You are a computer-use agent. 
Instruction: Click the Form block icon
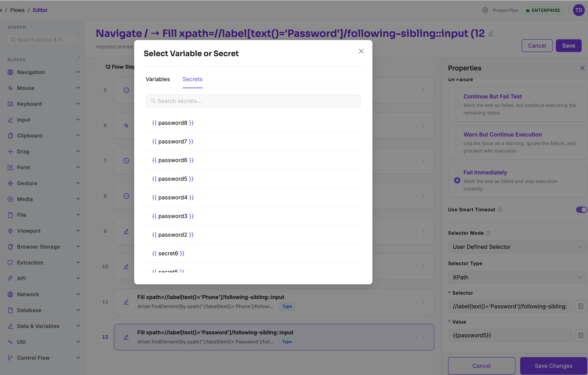click(x=10, y=167)
